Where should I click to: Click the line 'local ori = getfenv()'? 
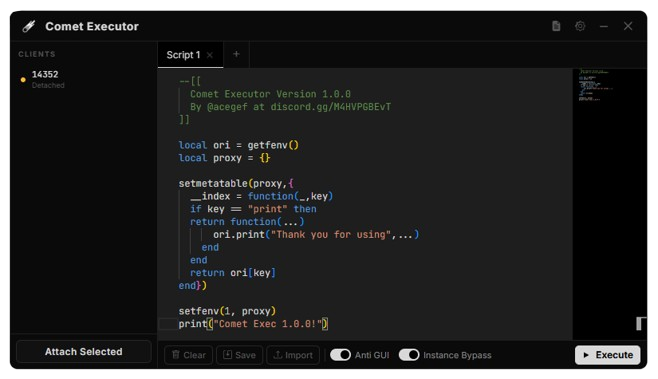(x=238, y=145)
